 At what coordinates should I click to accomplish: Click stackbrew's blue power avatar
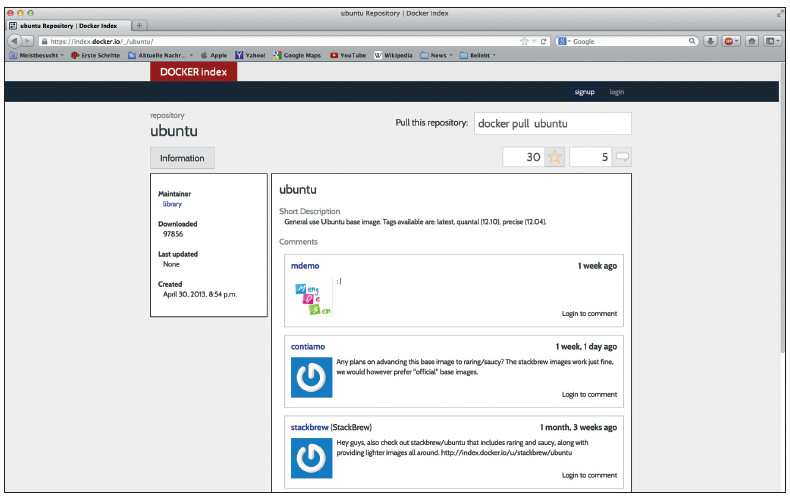[311, 458]
